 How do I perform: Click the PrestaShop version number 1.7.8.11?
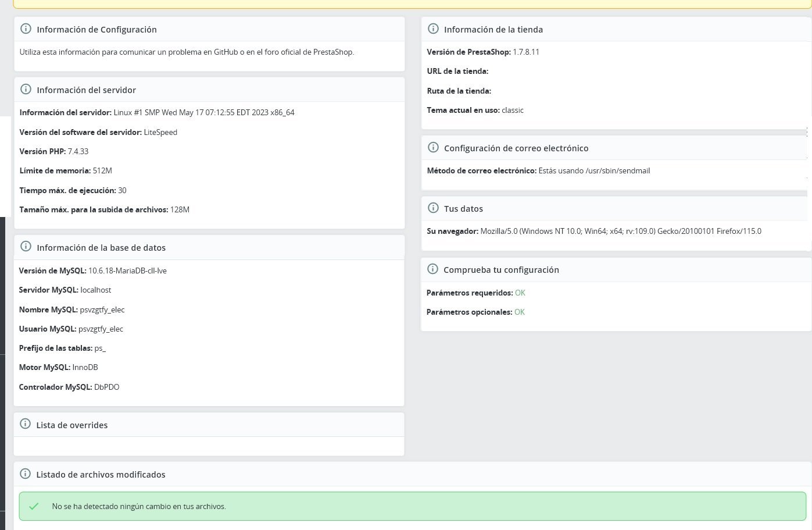pos(526,52)
